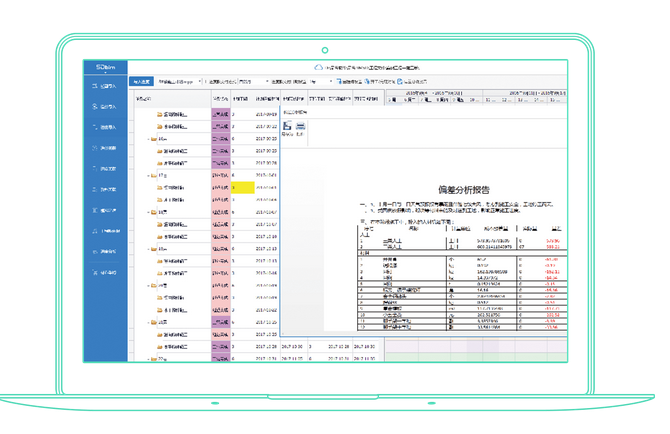Collapse the folder node labeled 22
Screen dimensions: 670x434
coord(148,359)
